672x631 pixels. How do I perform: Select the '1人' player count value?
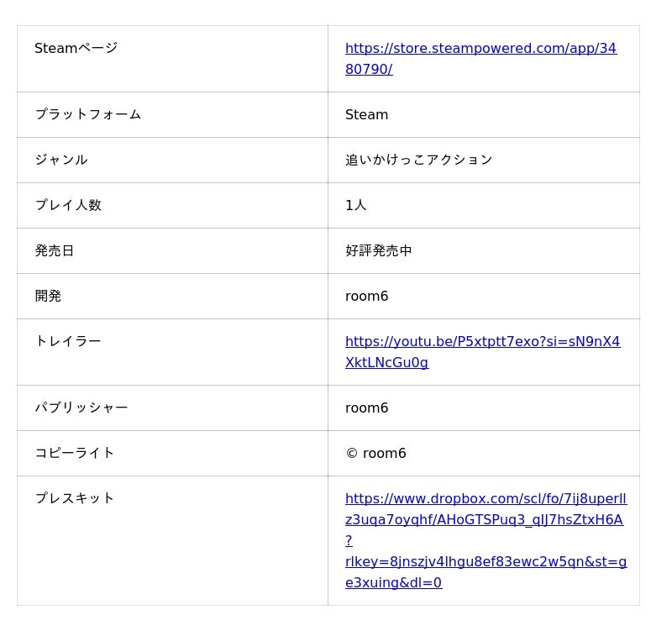point(355,205)
